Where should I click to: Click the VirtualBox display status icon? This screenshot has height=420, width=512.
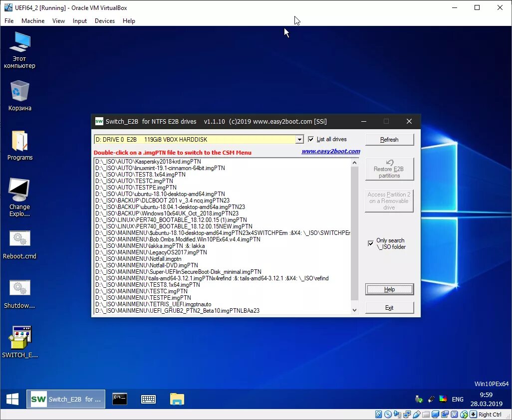pos(435,415)
